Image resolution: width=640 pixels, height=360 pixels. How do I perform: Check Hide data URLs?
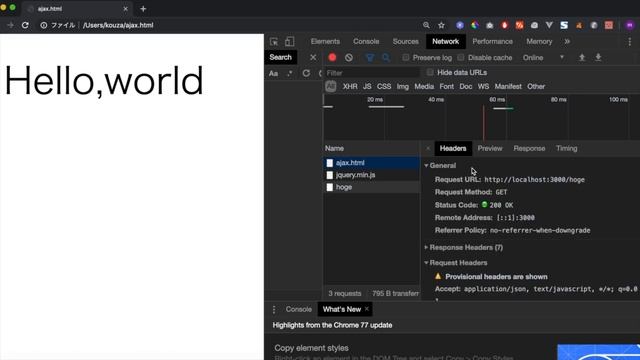pyautogui.click(x=430, y=73)
